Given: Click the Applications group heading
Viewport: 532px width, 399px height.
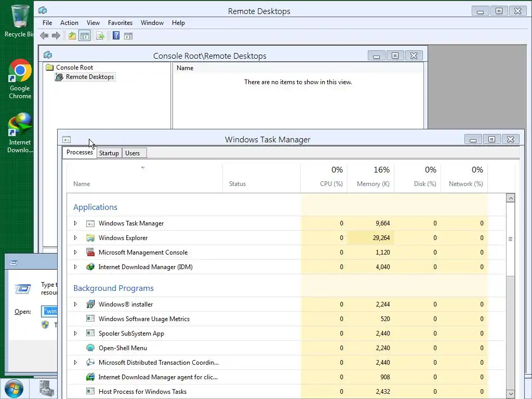Looking at the screenshot, I should coord(96,207).
